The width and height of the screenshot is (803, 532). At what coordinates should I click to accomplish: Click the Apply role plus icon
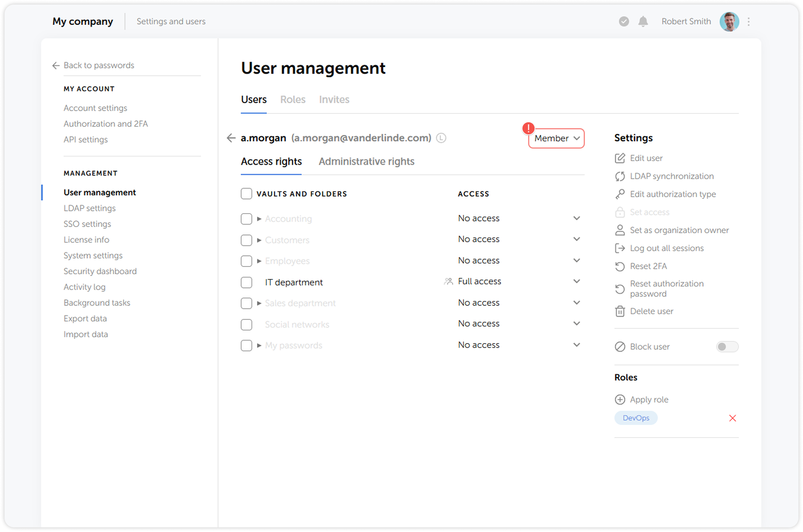coord(620,399)
